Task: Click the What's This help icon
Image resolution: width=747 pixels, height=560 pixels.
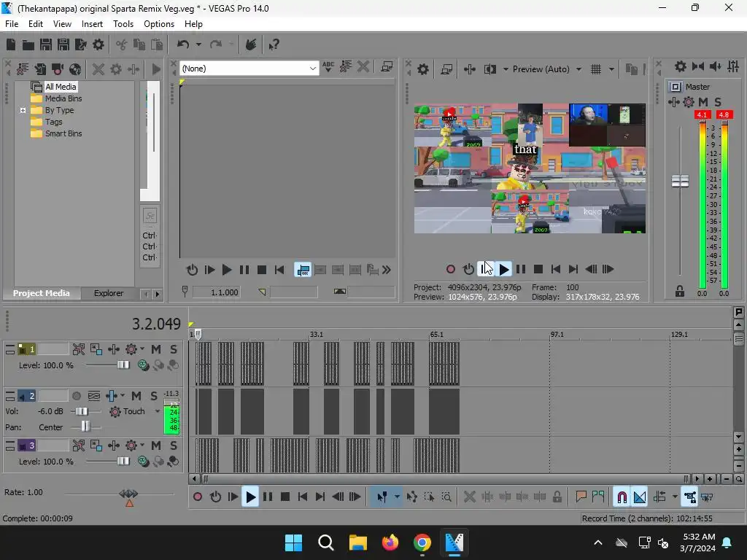Action: (274, 44)
